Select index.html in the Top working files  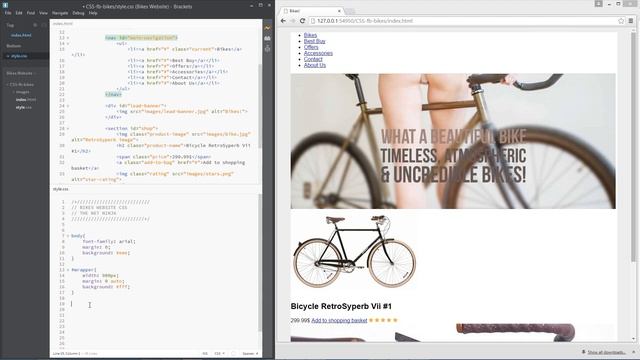click(21, 36)
